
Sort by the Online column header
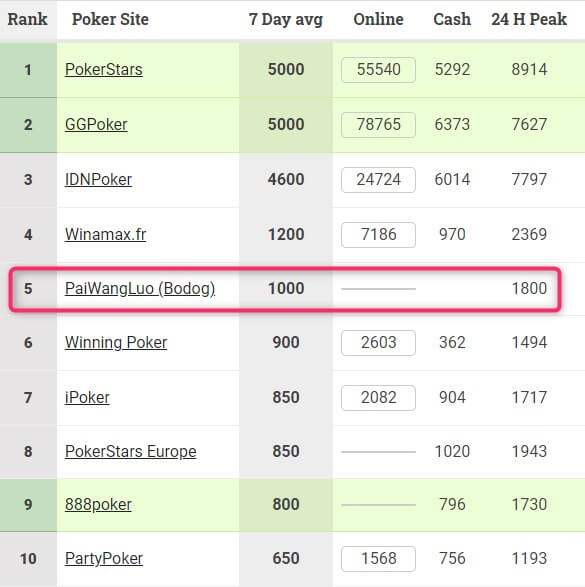pyautogui.click(x=378, y=19)
